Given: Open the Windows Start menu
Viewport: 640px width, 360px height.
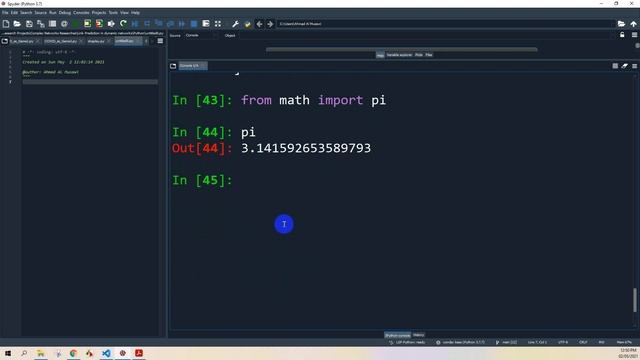Looking at the screenshot, I should pos(8,353).
